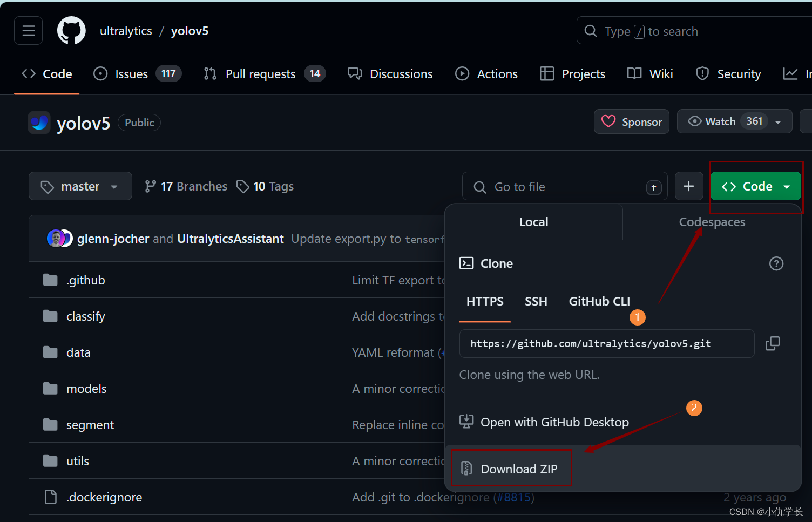This screenshot has height=522, width=812.
Task: Open UltralyticsAssistant's profile link
Action: click(x=231, y=239)
